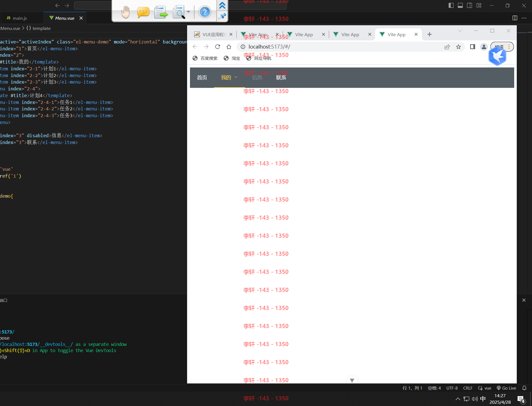This screenshot has height=406, width=532.
Task: Select 首页 in page menu
Action: pyautogui.click(x=202, y=78)
